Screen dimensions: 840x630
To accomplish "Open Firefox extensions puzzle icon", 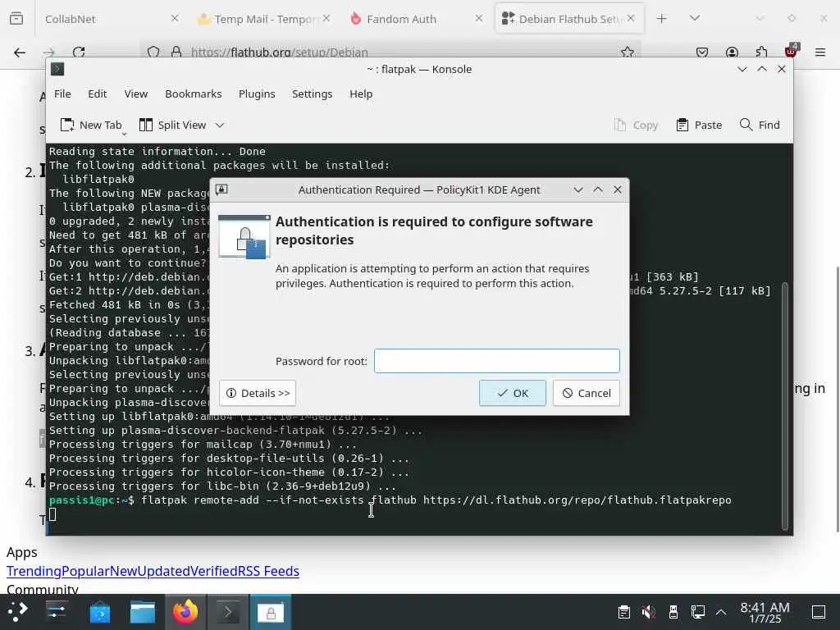I will click(761, 52).
